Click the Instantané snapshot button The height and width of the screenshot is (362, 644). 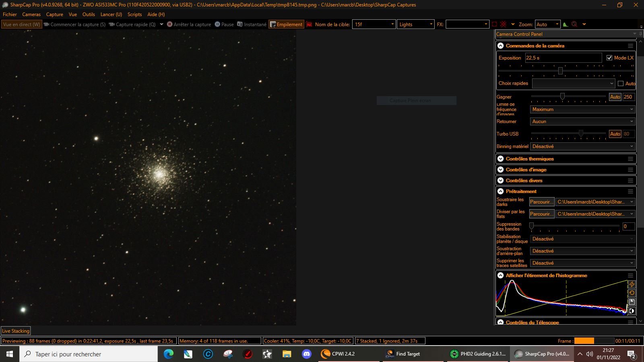pyautogui.click(x=252, y=24)
